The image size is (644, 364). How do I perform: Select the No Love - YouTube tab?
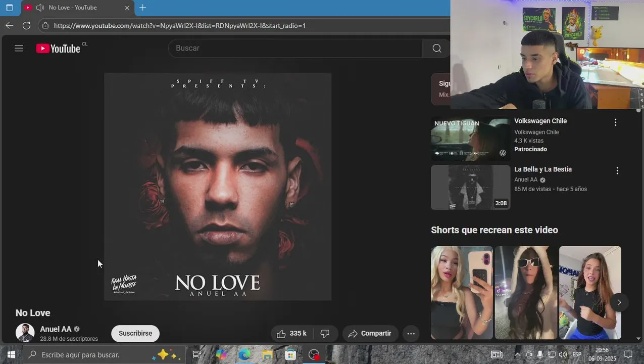(77, 8)
